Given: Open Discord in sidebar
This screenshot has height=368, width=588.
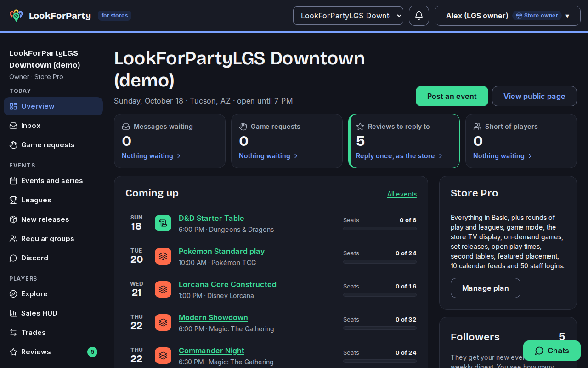Looking at the screenshot, I should click(53, 258).
